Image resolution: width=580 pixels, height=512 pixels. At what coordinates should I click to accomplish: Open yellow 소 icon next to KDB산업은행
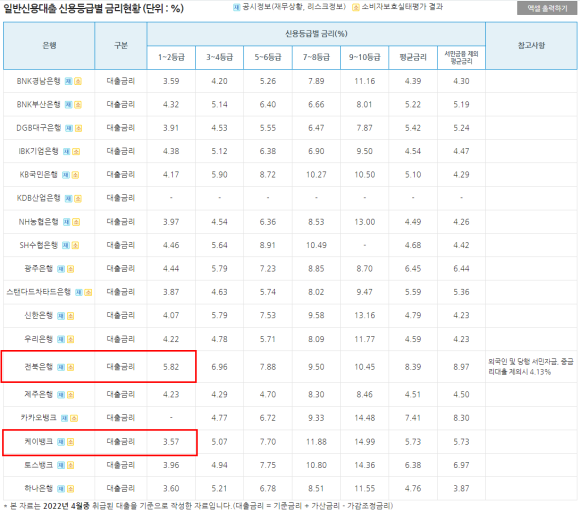pos(78,198)
